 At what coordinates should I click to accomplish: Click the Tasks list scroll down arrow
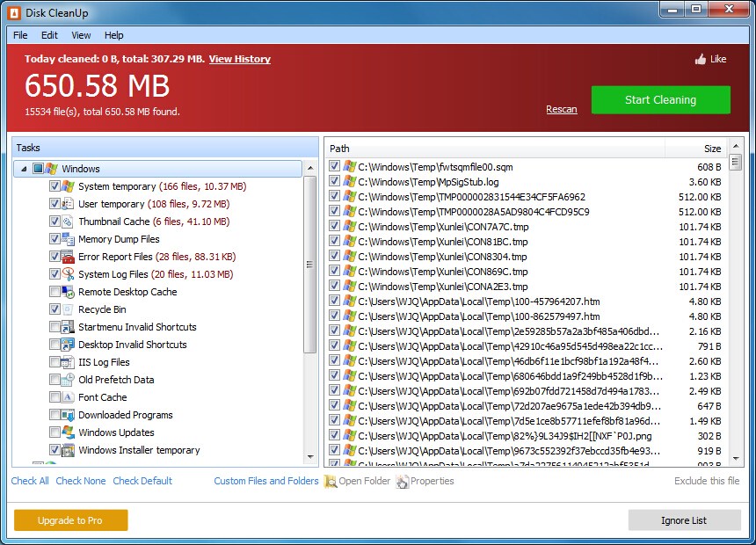tap(310, 457)
